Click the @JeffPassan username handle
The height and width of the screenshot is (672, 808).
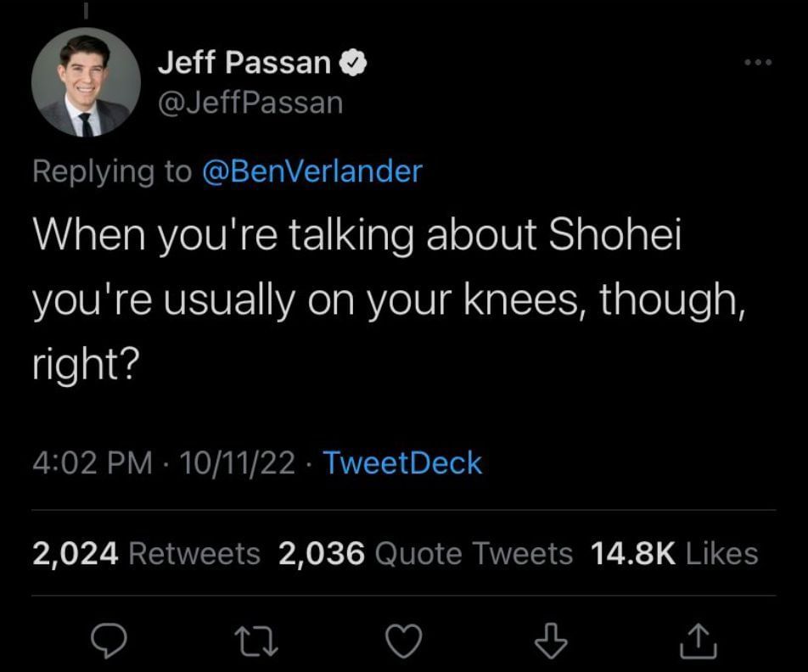[x=249, y=102]
